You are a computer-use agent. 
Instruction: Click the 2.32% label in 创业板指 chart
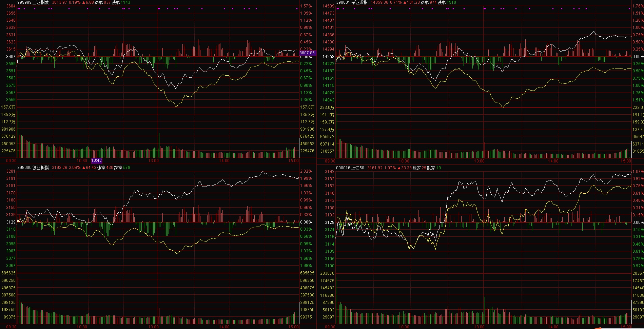tap(306, 171)
